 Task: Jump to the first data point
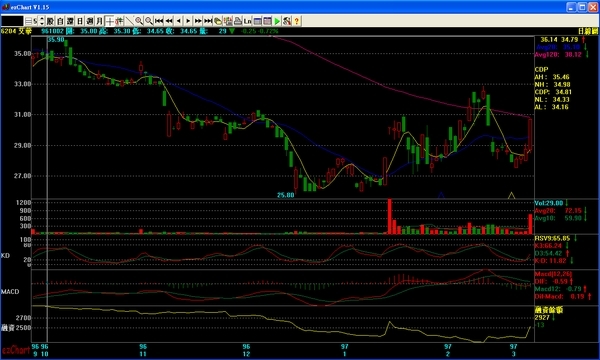159,21
